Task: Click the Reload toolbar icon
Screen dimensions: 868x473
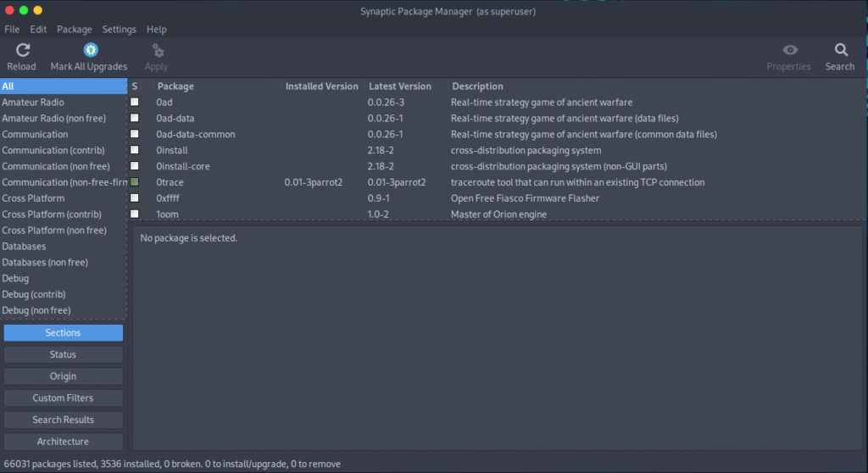Action: (22, 51)
